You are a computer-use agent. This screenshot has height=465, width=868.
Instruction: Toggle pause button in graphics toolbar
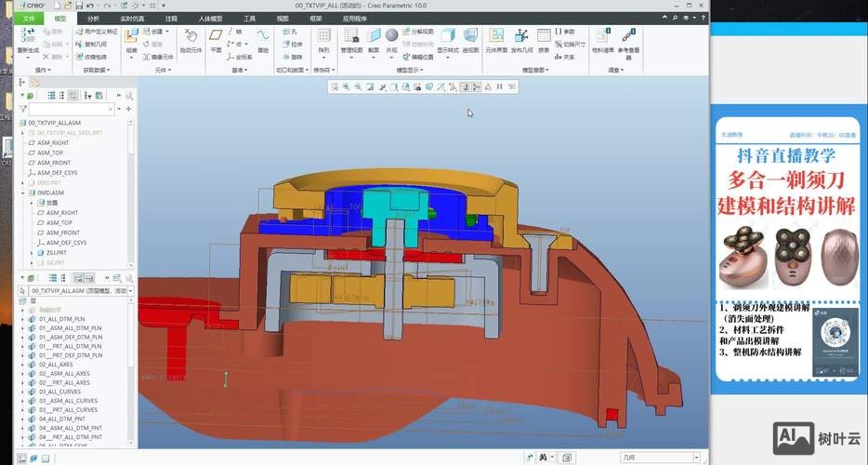coord(499,86)
